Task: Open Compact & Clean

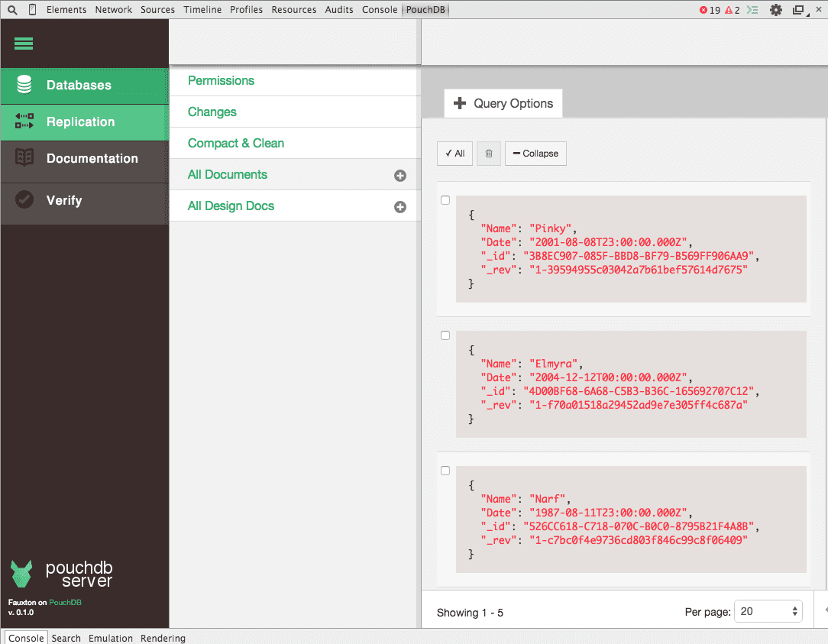Action: pyautogui.click(x=235, y=143)
